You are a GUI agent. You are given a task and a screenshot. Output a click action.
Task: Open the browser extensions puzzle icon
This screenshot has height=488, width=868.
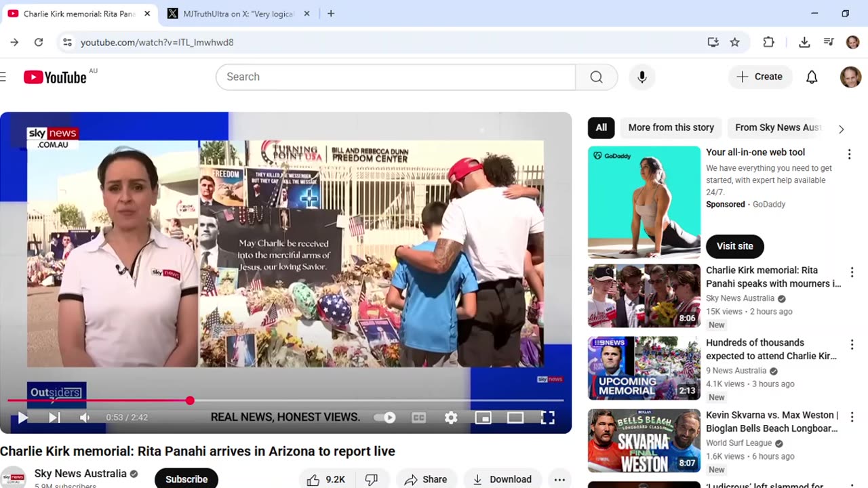point(768,42)
